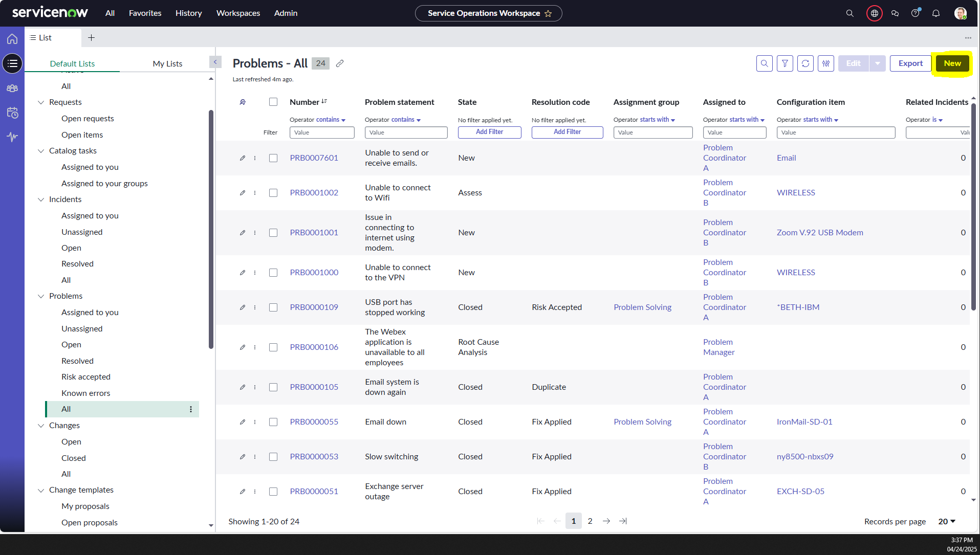Image resolution: width=980 pixels, height=555 pixels.
Task: Open the Edit button dropdown arrow
Action: [877, 63]
